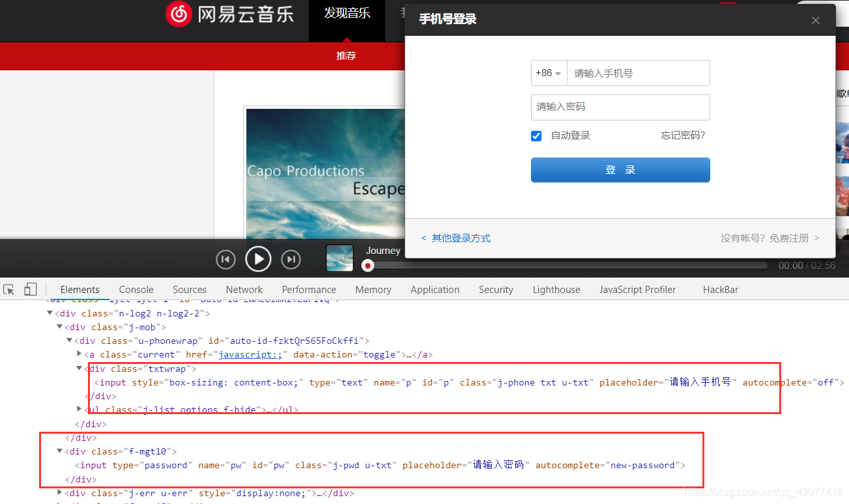Open the Memory DevTools tab

click(373, 290)
